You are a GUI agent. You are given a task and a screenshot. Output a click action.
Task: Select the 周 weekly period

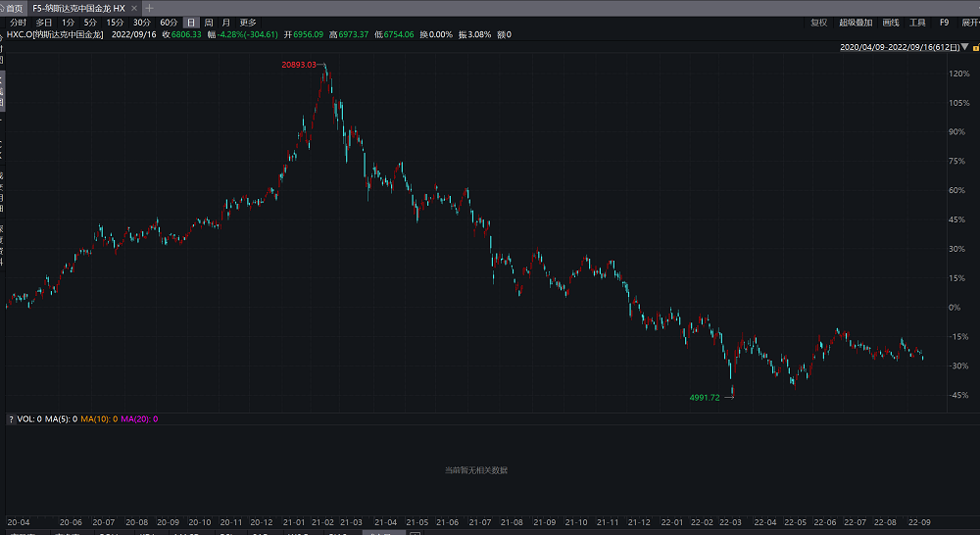[x=209, y=23]
